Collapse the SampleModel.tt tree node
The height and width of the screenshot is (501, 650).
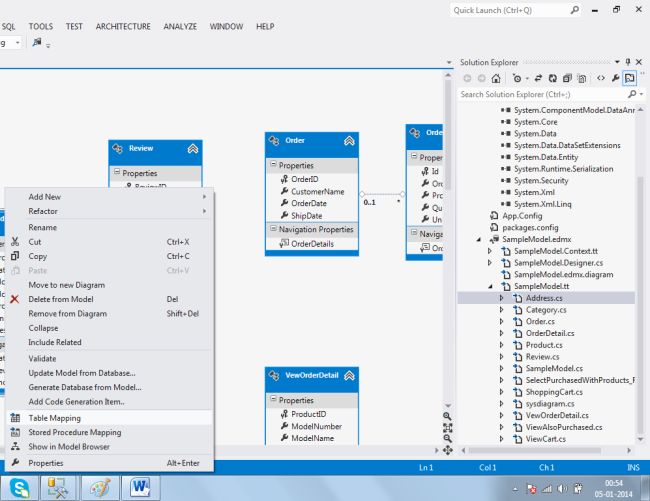click(490, 286)
